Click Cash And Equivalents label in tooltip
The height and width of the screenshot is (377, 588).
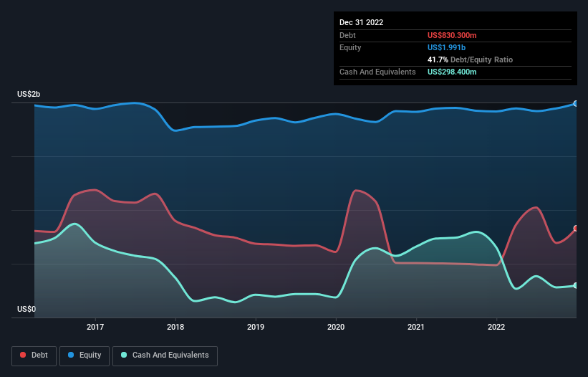click(x=377, y=72)
